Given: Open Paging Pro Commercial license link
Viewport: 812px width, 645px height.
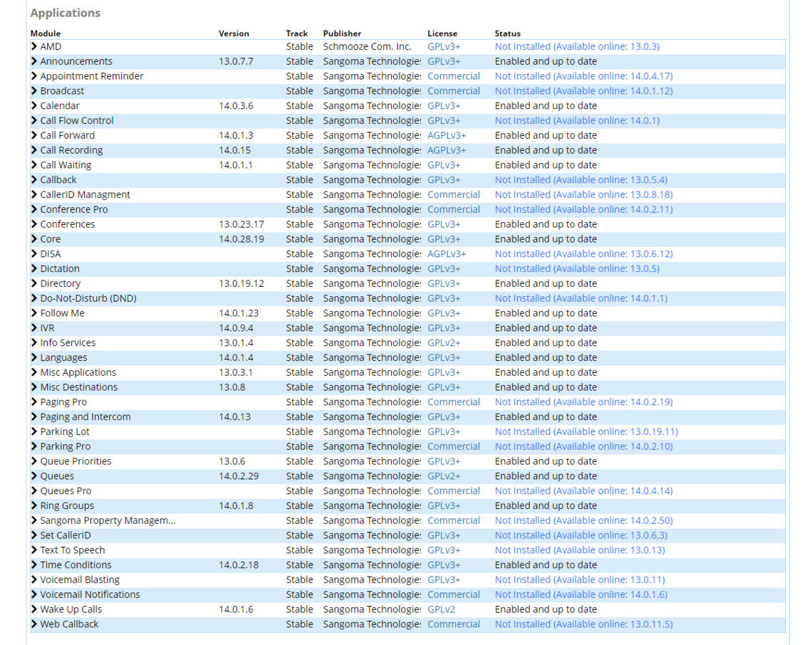Looking at the screenshot, I should [x=454, y=402].
